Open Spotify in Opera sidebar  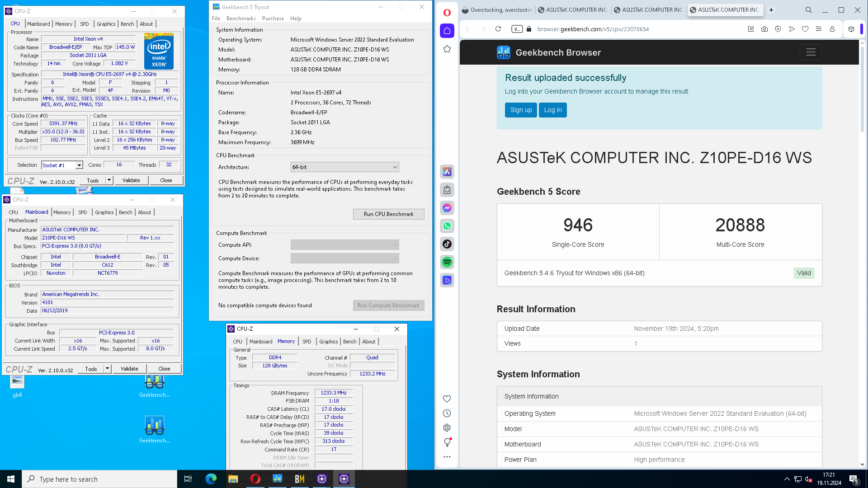click(x=447, y=262)
